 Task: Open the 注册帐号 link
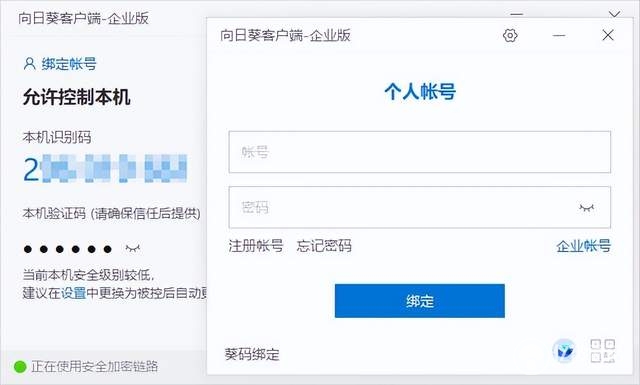tap(256, 246)
